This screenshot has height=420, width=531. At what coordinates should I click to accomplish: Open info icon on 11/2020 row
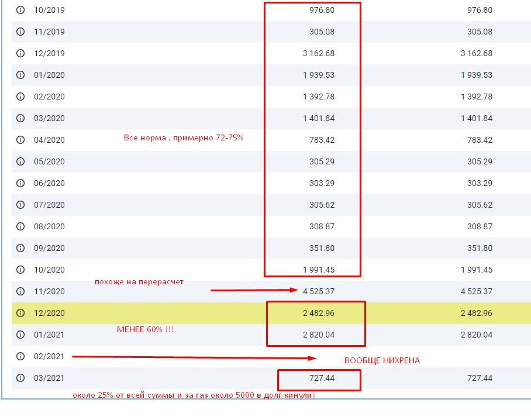tap(20, 291)
